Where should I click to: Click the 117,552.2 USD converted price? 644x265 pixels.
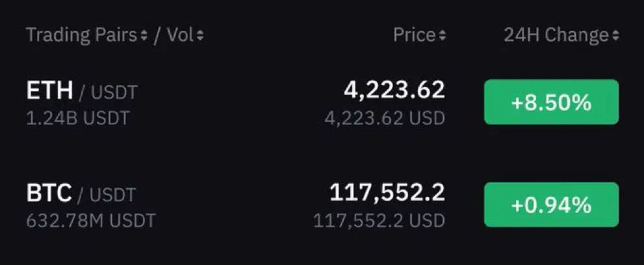pyautogui.click(x=379, y=221)
